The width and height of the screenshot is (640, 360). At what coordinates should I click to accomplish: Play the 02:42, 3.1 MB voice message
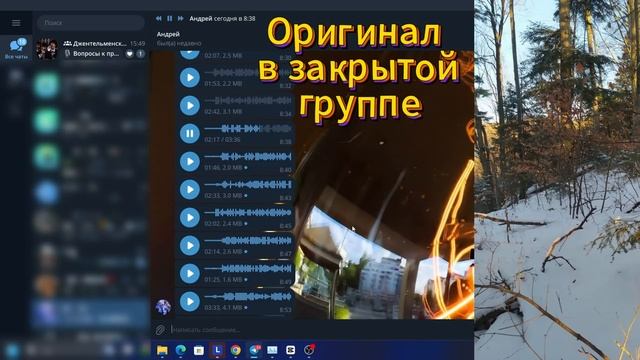click(x=190, y=105)
